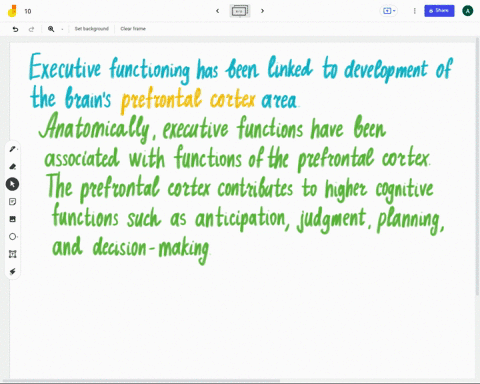Go to the previous frame arrow

point(218,11)
